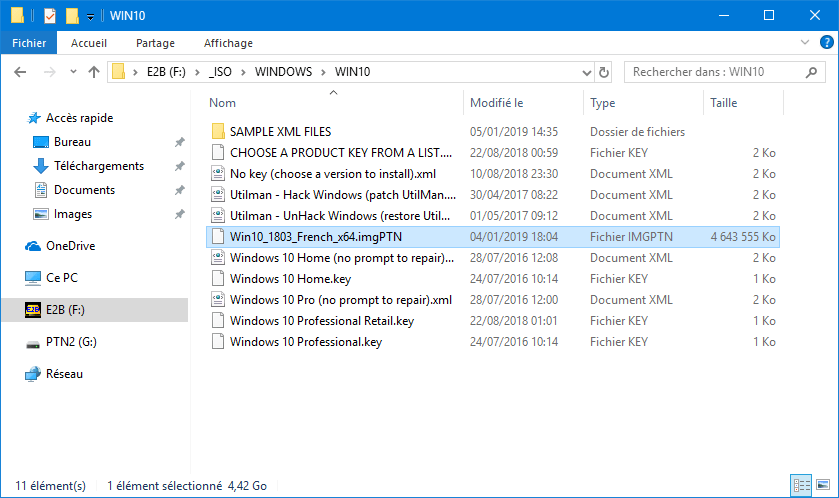
Task: Select Windows 10 Professional Retail.key file
Action: (x=322, y=321)
